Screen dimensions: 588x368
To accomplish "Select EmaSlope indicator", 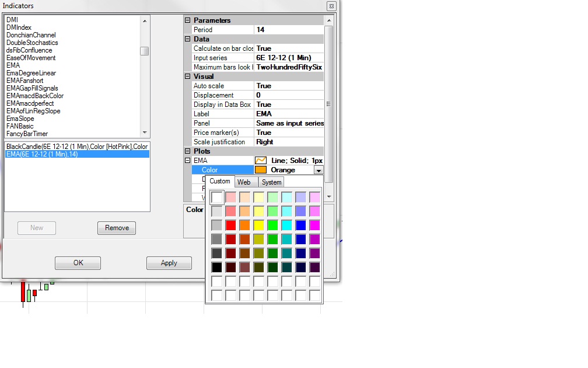I will pos(20,119).
